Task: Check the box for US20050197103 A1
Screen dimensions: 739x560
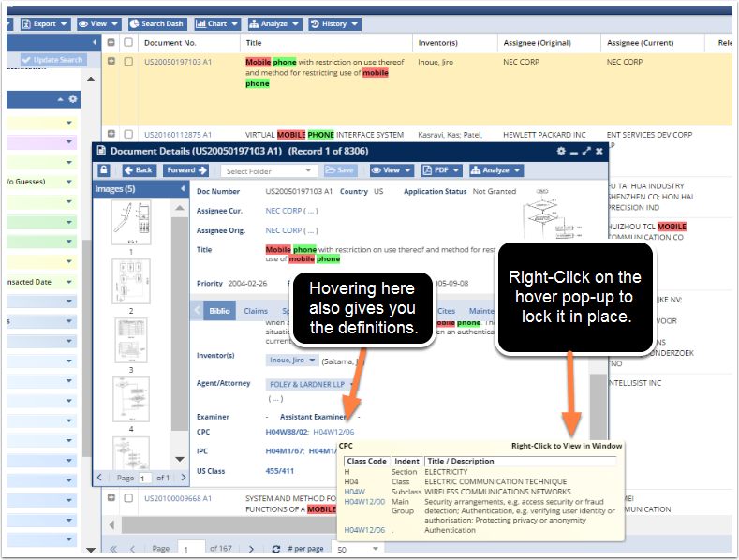Action: (128, 61)
